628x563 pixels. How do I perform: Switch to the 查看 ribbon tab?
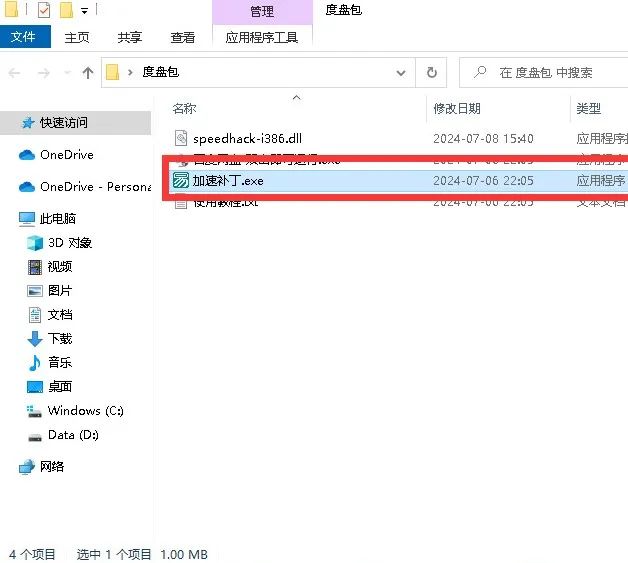point(183,37)
